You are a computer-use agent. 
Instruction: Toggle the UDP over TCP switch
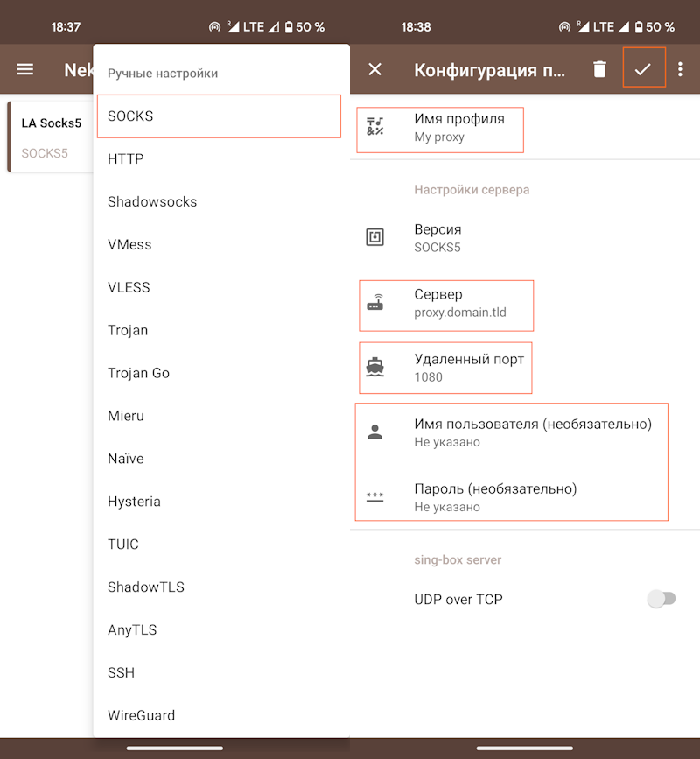click(x=661, y=599)
